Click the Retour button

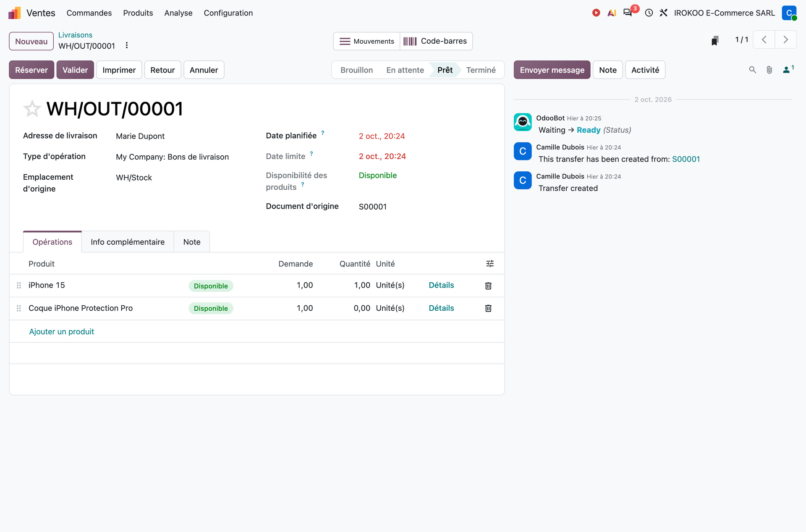[162, 70]
